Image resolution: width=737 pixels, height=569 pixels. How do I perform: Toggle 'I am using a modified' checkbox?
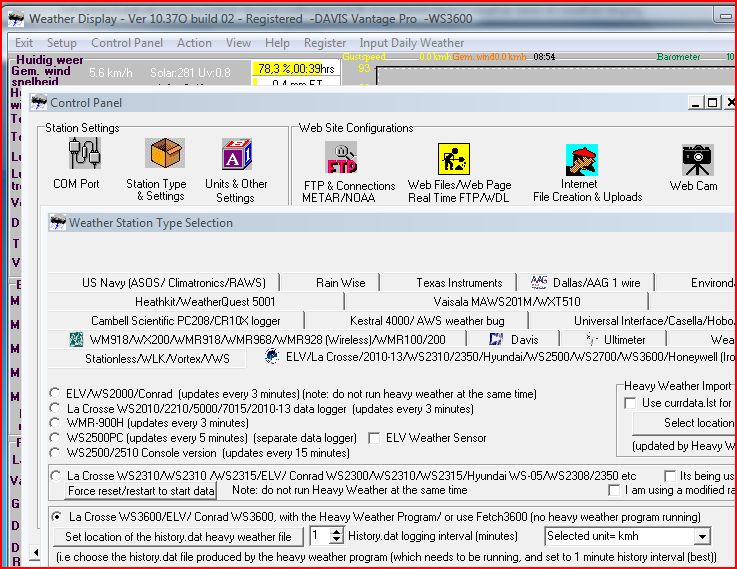tap(614, 490)
